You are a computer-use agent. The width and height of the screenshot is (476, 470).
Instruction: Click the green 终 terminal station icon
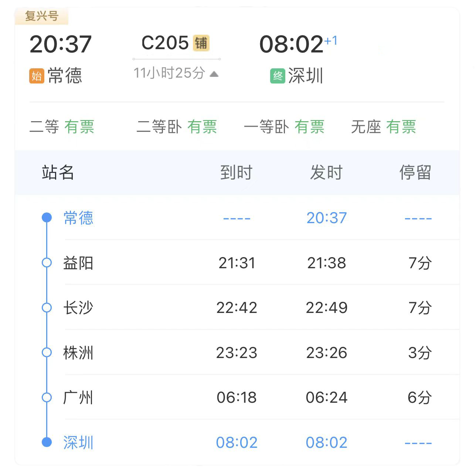click(278, 76)
